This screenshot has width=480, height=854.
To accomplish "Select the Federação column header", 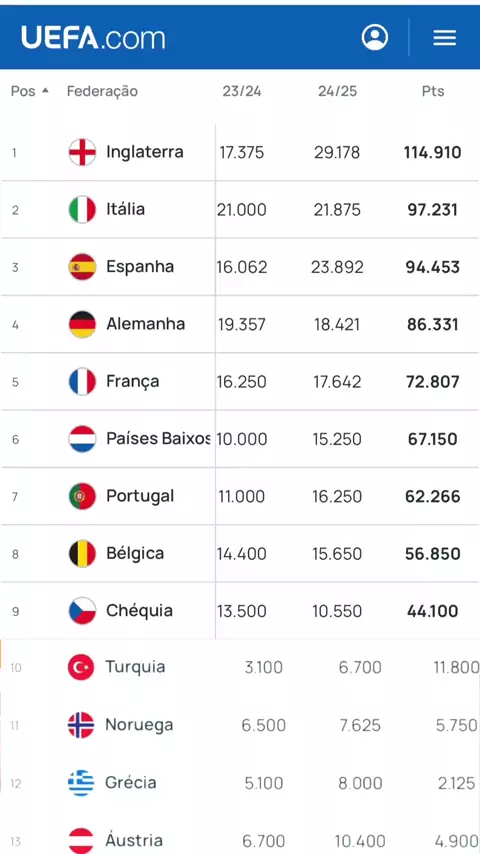I will 102,91.
